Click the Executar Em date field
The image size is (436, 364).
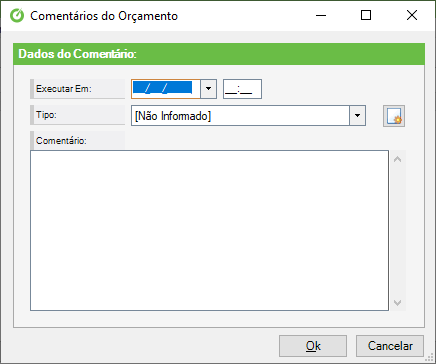click(166, 89)
